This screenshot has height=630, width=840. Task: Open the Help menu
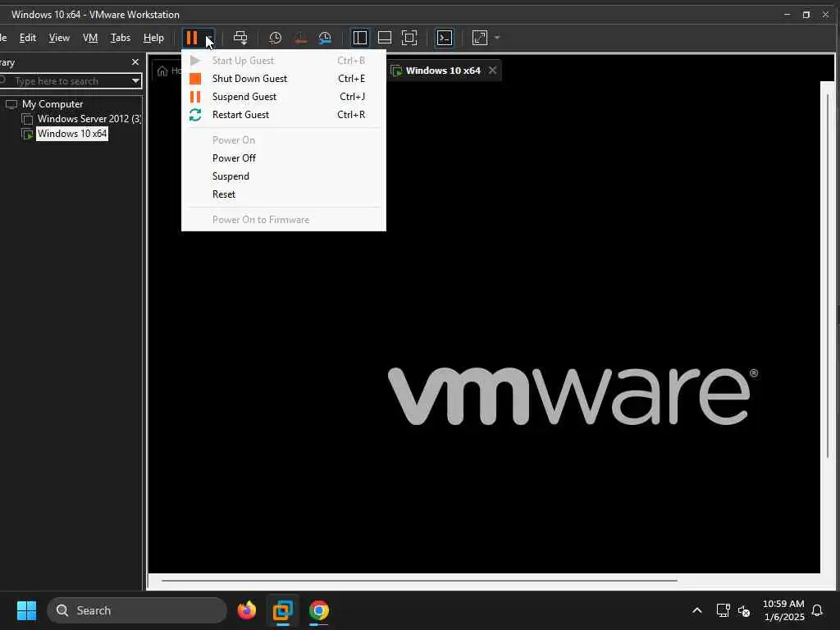[x=153, y=38]
